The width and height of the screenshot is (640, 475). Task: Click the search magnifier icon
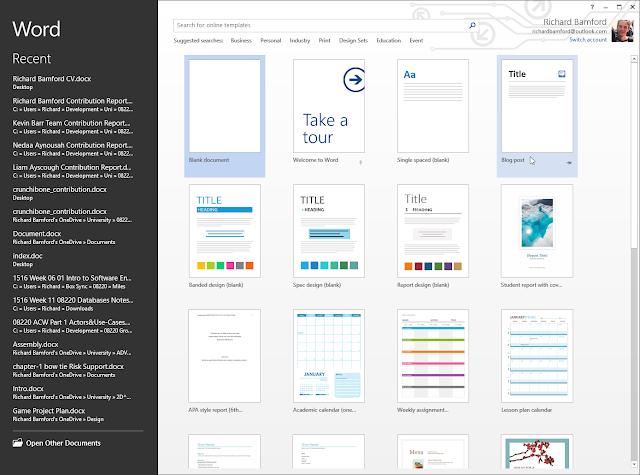point(472,25)
